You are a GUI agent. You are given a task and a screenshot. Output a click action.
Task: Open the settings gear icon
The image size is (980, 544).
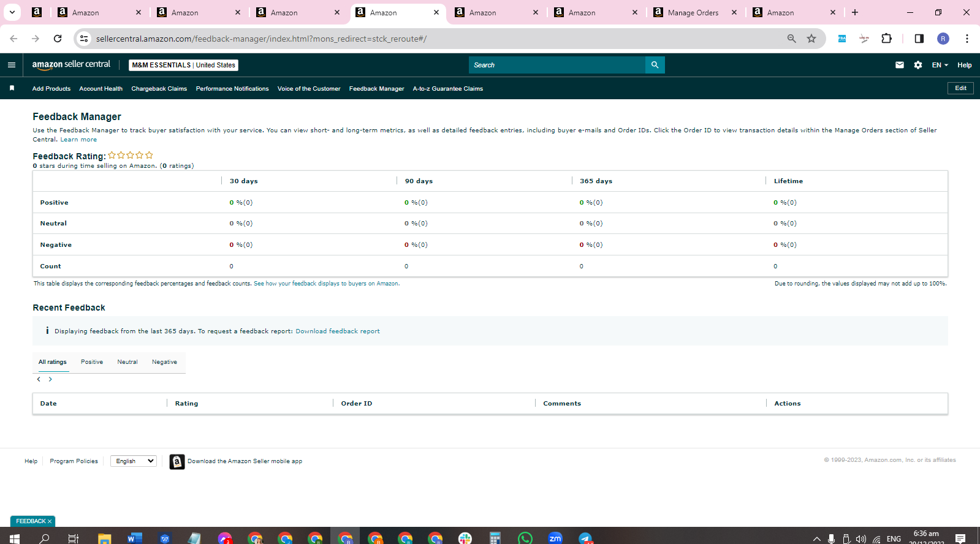click(918, 65)
